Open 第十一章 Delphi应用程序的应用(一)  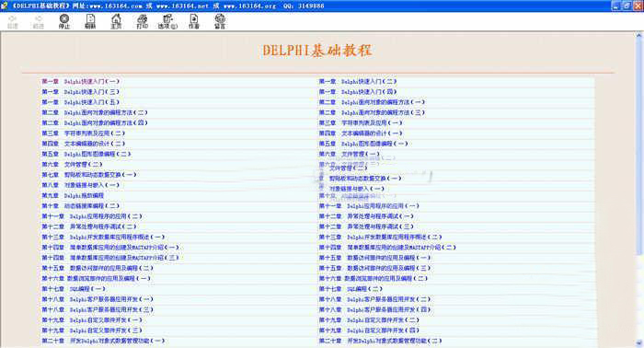tap(369, 206)
